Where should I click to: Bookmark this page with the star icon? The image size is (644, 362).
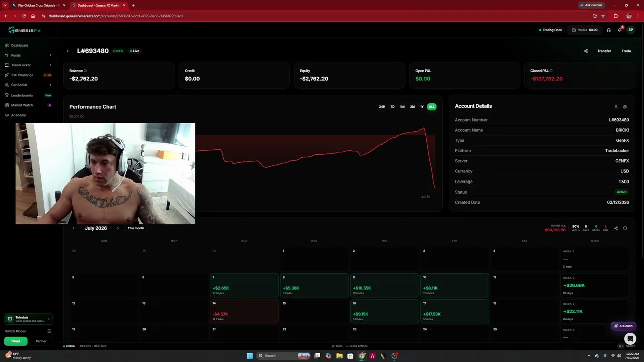(603, 16)
